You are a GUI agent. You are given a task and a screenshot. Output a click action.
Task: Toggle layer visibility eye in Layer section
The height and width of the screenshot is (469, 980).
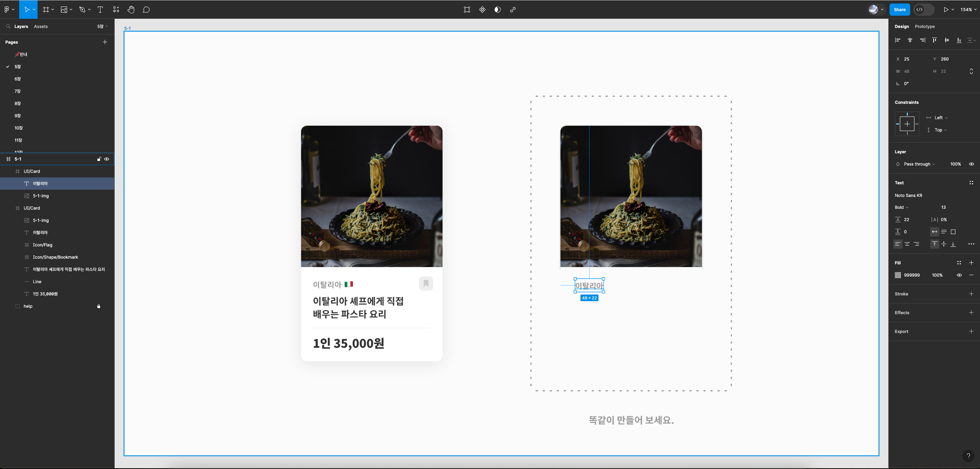point(971,164)
